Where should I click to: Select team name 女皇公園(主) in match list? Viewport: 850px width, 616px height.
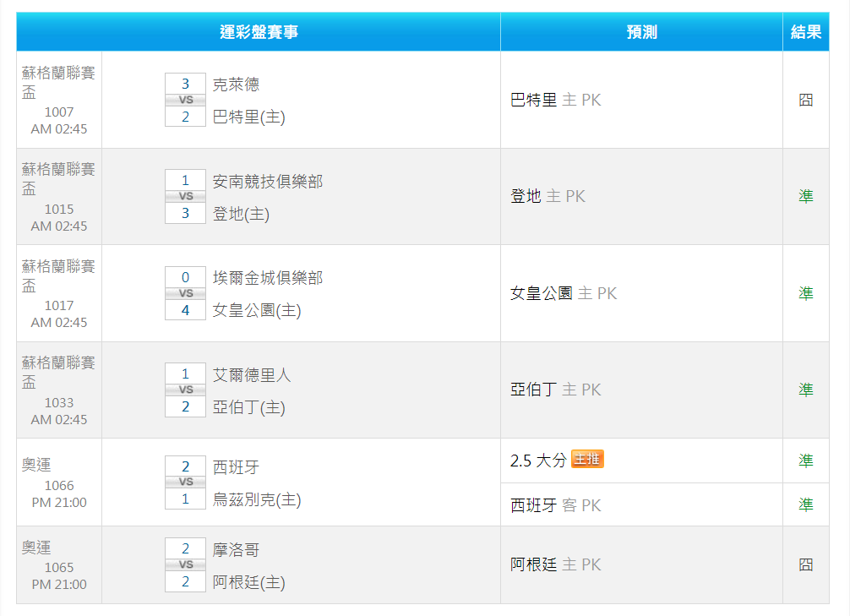[256, 310]
